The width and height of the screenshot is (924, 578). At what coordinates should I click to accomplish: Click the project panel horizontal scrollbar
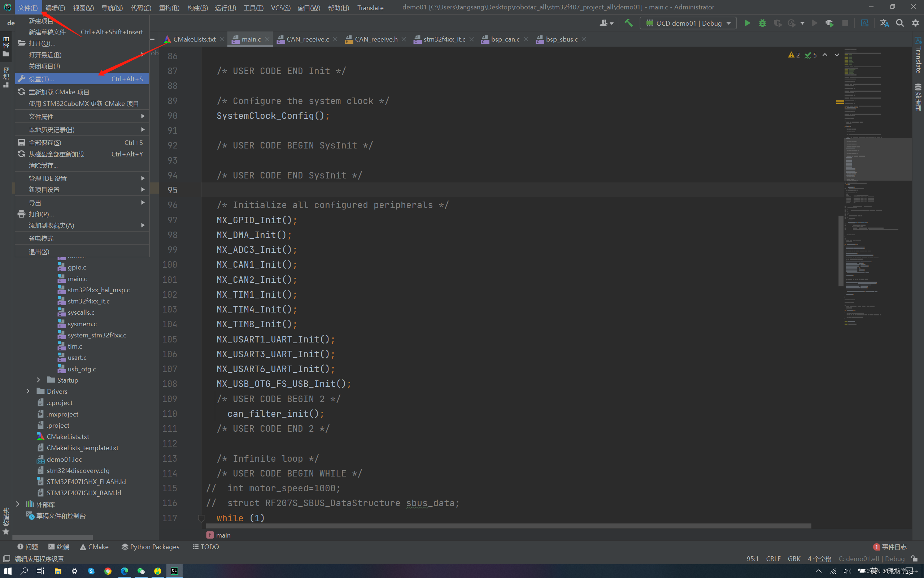coord(52,538)
